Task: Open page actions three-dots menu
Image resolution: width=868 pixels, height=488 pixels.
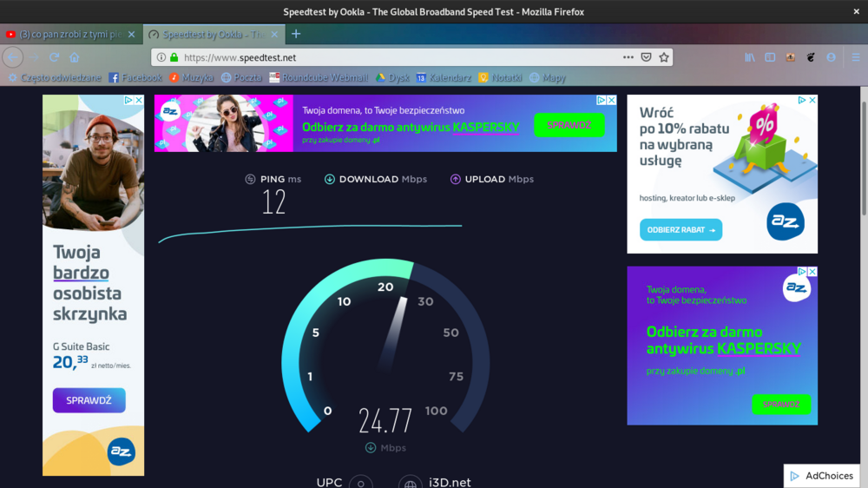Action: click(x=628, y=57)
